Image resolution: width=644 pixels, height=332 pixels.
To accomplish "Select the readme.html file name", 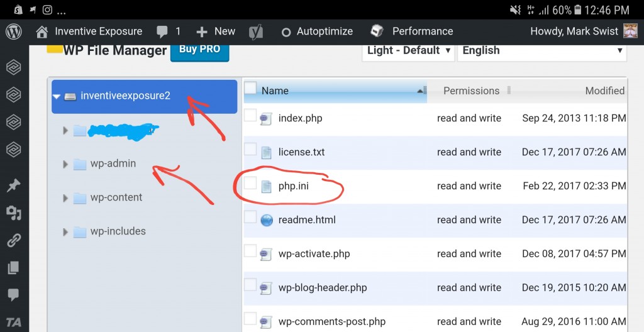I will pos(307,220).
